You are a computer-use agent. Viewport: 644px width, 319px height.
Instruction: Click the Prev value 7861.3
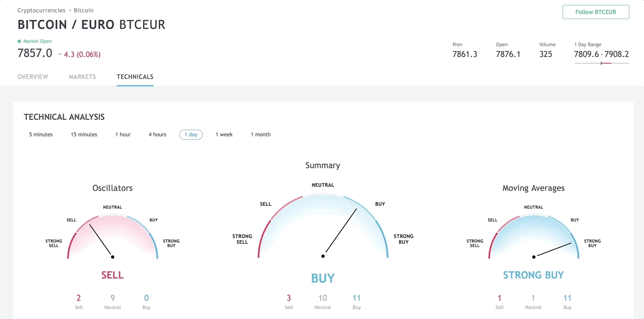tap(465, 54)
